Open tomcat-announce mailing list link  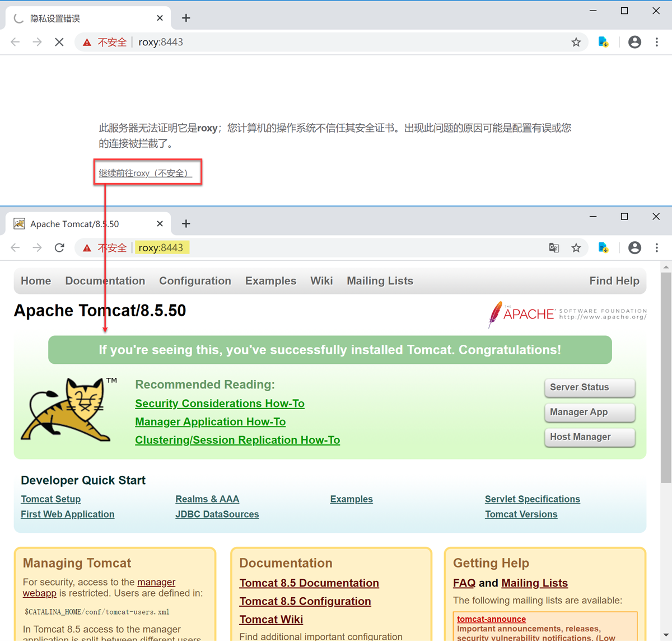[x=491, y=619]
